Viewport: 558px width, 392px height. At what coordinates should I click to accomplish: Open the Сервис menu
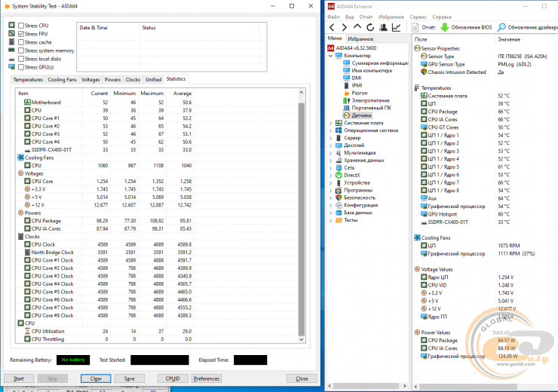[x=418, y=17]
